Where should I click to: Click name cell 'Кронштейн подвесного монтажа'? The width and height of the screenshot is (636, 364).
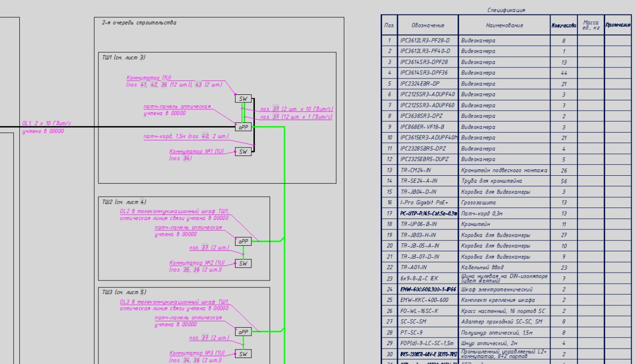click(504, 170)
